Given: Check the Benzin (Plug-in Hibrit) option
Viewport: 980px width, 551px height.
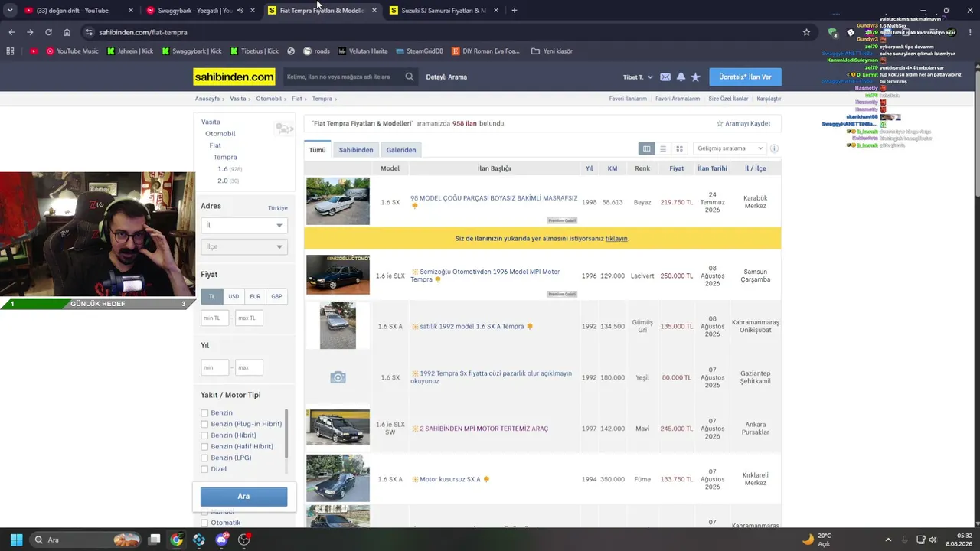Looking at the screenshot, I should [204, 424].
